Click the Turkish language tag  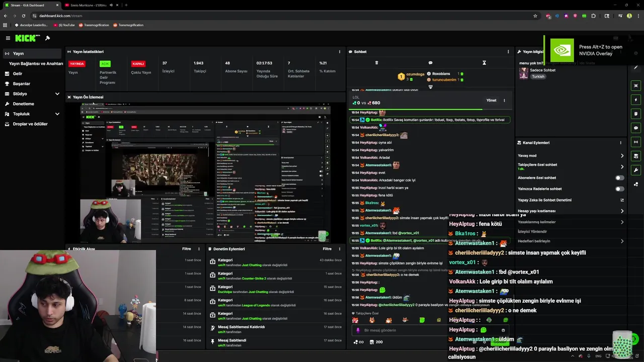coord(538,76)
